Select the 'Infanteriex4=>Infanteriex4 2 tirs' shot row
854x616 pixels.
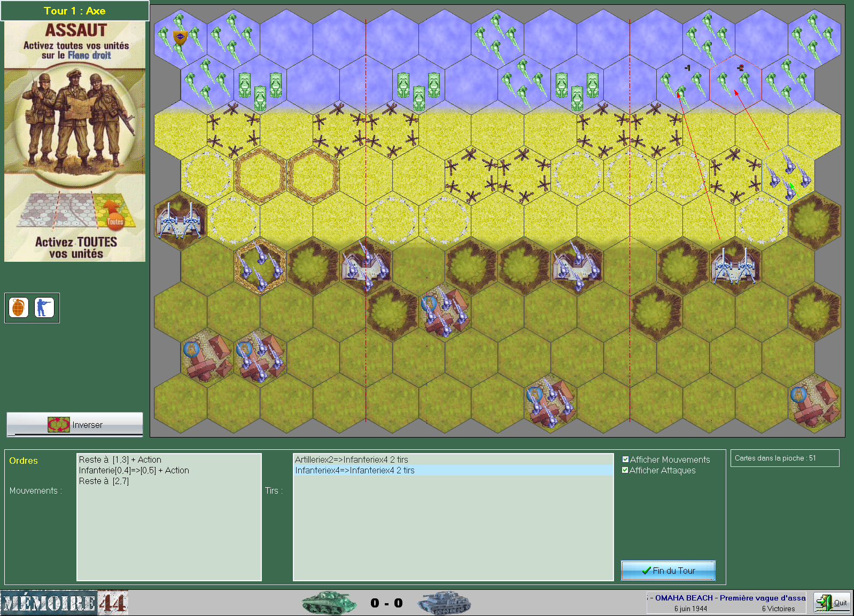(x=453, y=470)
